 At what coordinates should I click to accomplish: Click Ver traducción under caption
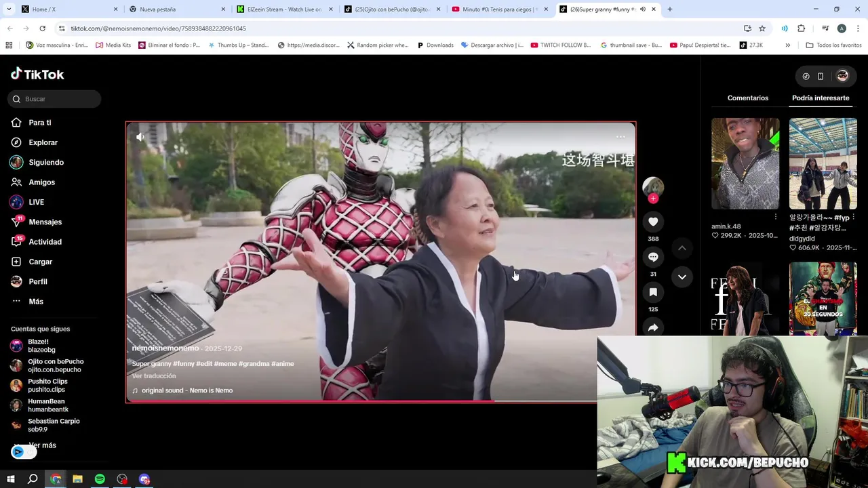pyautogui.click(x=154, y=376)
